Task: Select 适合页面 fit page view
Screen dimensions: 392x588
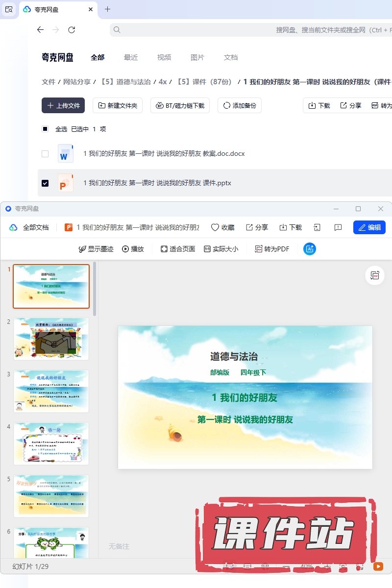Action: 177,249
